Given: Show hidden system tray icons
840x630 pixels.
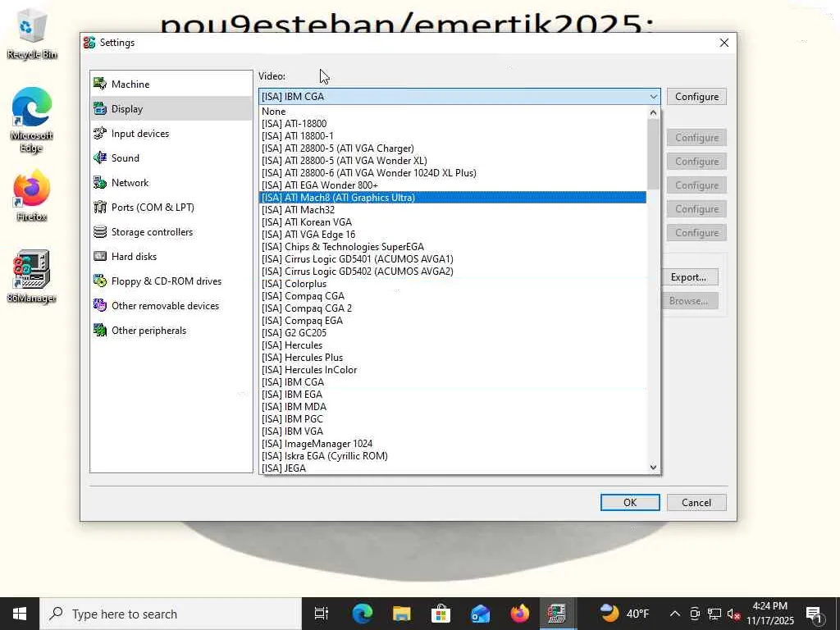Looking at the screenshot, I should pos(675,614).
